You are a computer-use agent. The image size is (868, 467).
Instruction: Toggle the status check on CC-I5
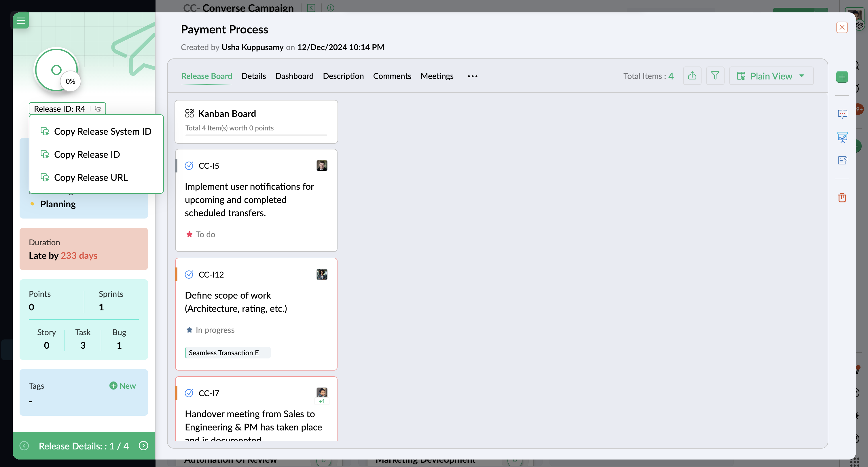click(189, 166)
